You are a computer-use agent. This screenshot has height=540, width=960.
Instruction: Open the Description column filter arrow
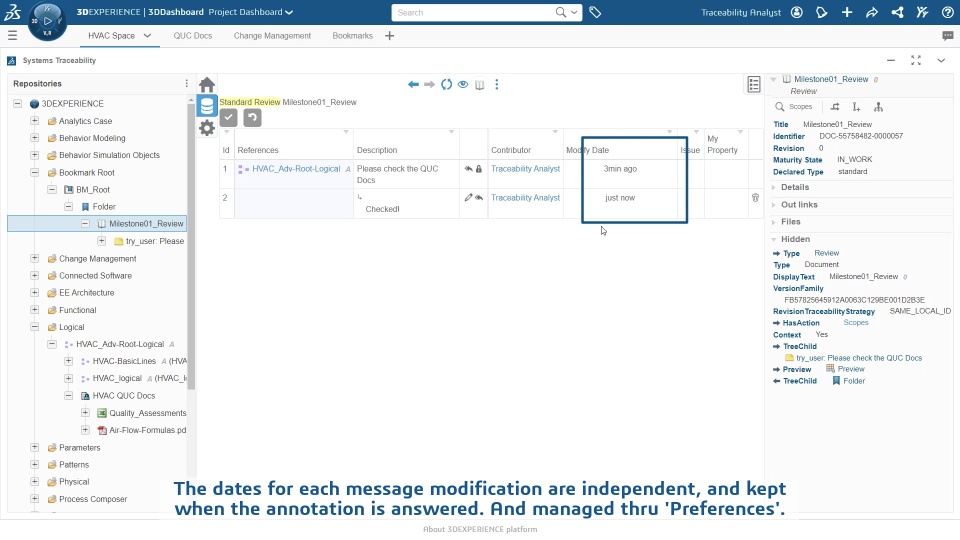[451, 132]
